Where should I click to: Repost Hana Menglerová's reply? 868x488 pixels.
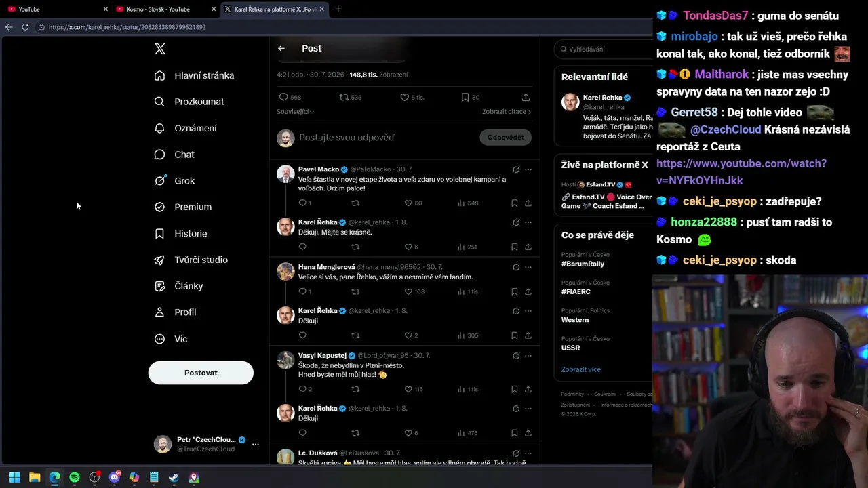point(355,291)
